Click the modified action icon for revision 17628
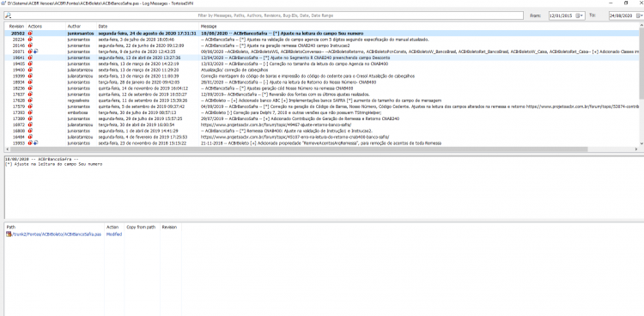Image resolution: width=644 pixels, height=316 pixels. 30,100
